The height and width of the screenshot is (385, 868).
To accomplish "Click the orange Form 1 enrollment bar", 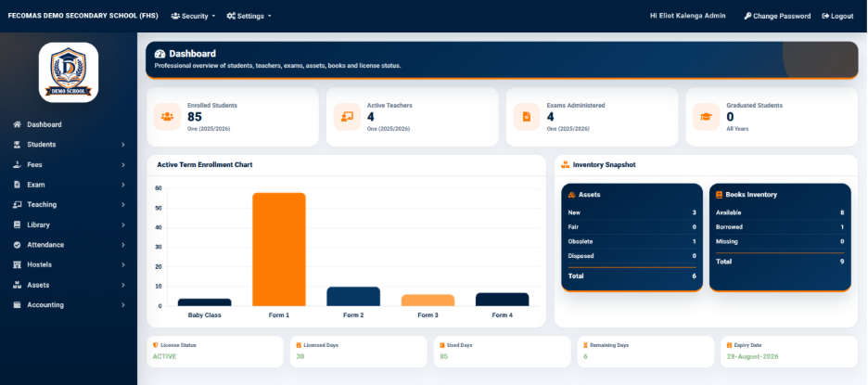I will (279, 250).
